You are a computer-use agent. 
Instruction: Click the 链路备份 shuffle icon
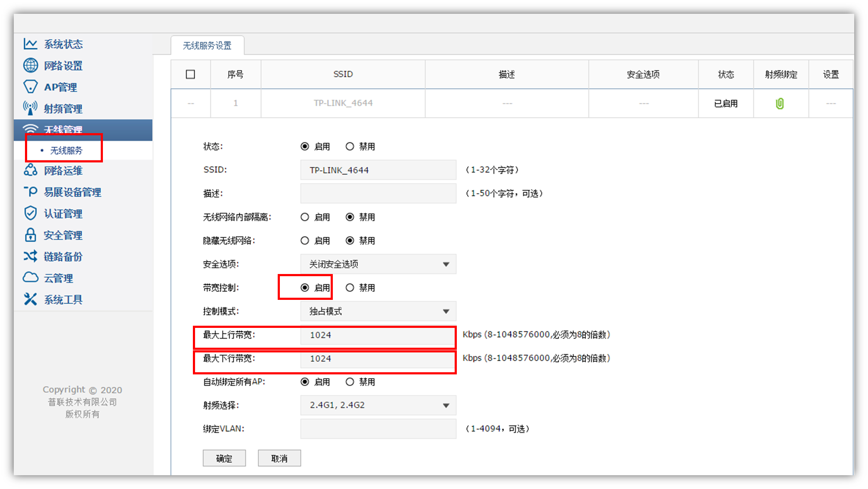(x=30, y=256)
